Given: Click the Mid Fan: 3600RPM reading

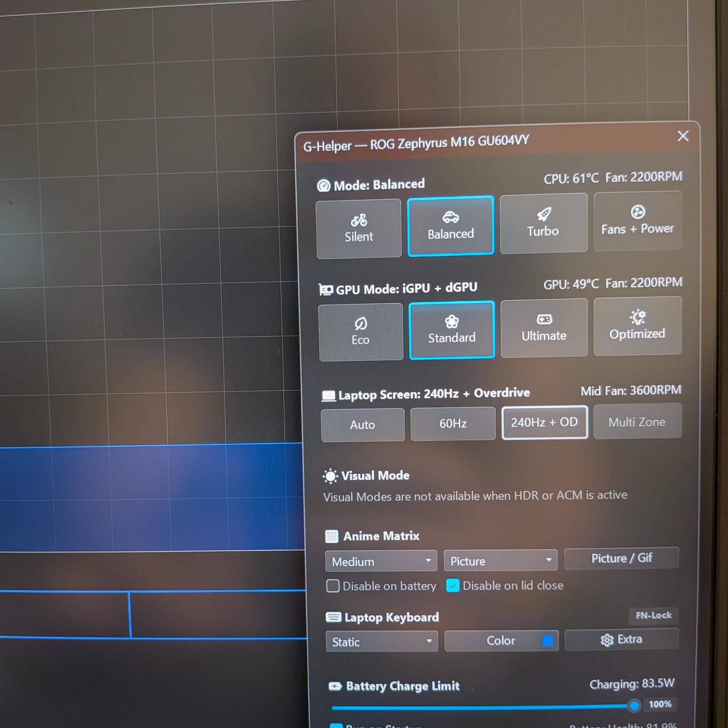Looking at the screenshot, I should [631, 390].
